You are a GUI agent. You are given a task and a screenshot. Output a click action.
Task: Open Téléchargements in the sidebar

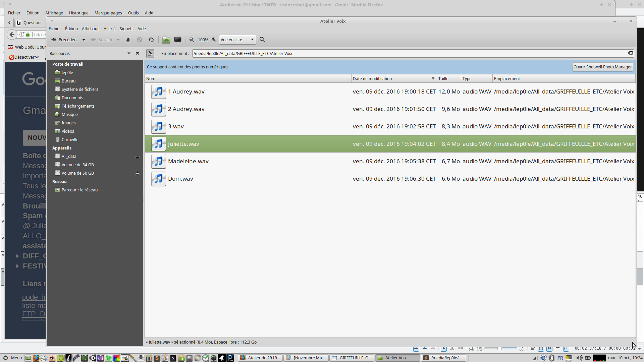click(x=78, y=106)
